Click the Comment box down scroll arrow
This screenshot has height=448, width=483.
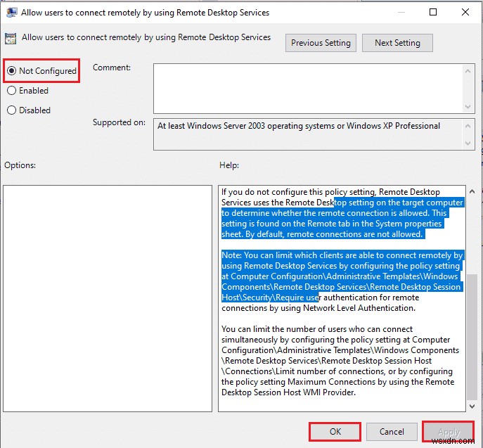(x=468, y=107)
